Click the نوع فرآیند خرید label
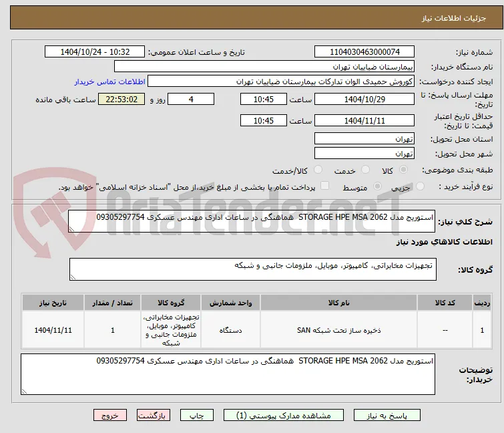 [465, 186]
